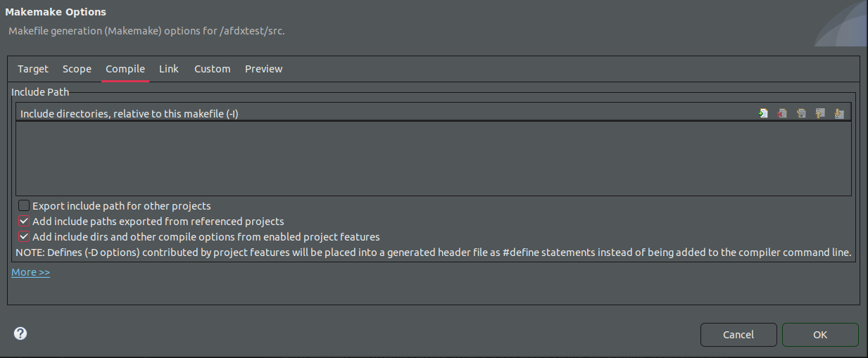Image resolution: width=868 pixels, height=358 pixels.
Task: Enable Export include path for other projects
Action: (24, 206)
